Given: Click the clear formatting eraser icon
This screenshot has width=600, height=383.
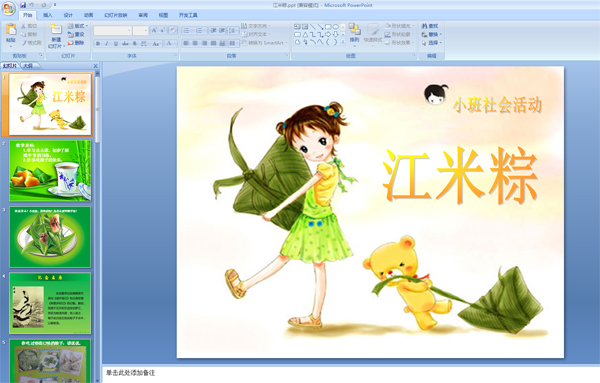Looking at the screenshot, I should click(173, 30).
